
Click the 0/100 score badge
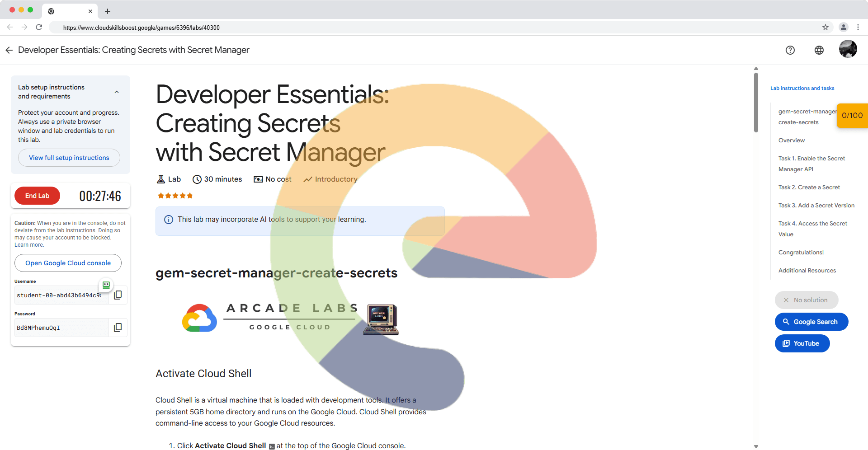(852, 116)
